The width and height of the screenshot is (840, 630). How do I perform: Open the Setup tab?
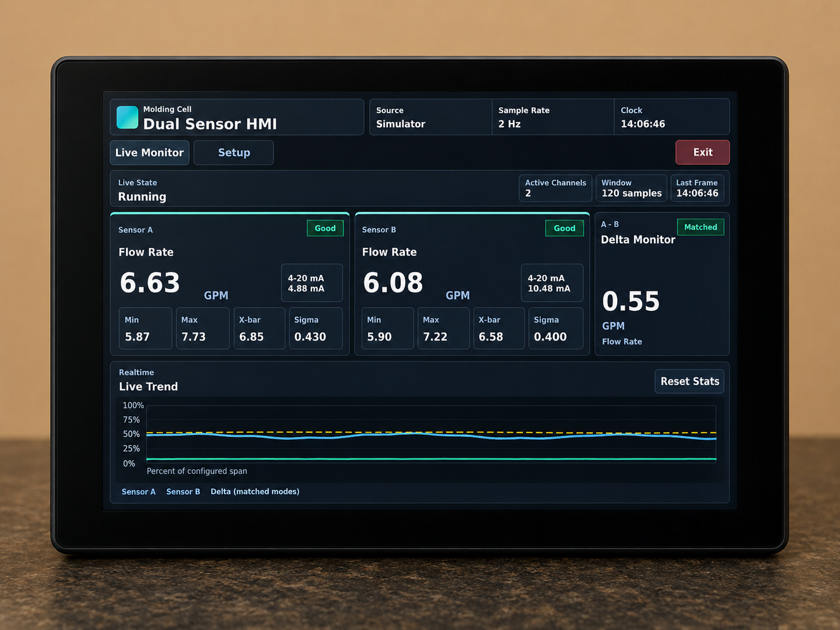(234, 153)
